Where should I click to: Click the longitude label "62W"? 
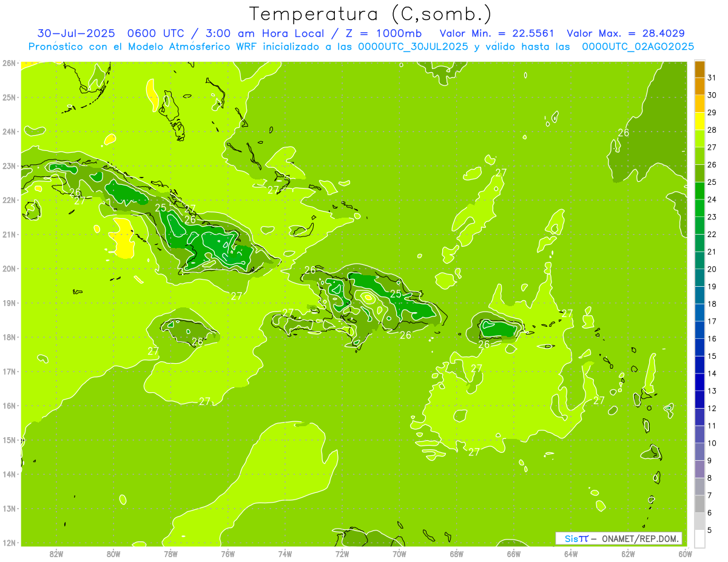click(x=628, y=553)
